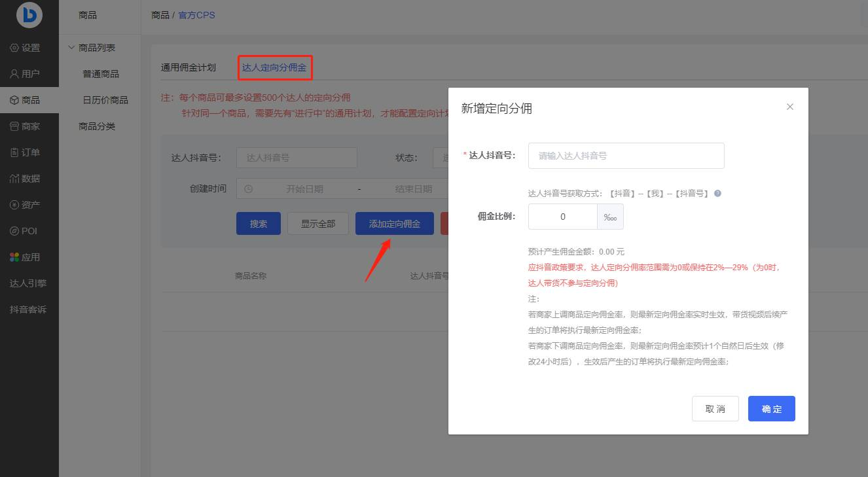The height and width of the screenshot is (477, 868).
Task: Open the 状态 dropdown filter
Action: 440,158
